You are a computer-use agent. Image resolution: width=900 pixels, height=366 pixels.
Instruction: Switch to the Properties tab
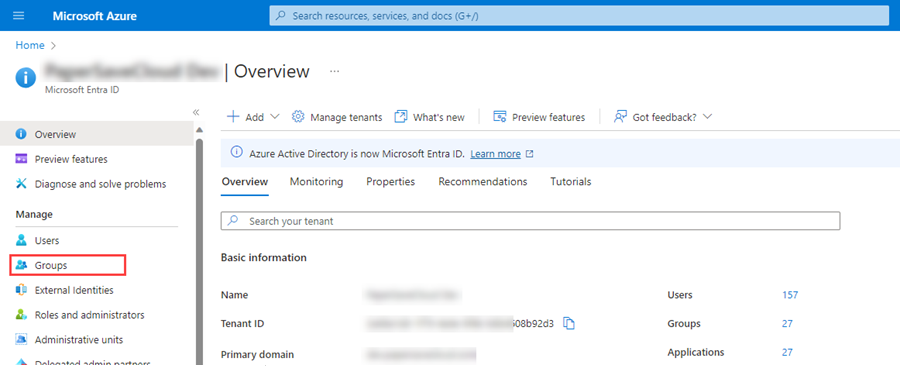pos(390,182)
